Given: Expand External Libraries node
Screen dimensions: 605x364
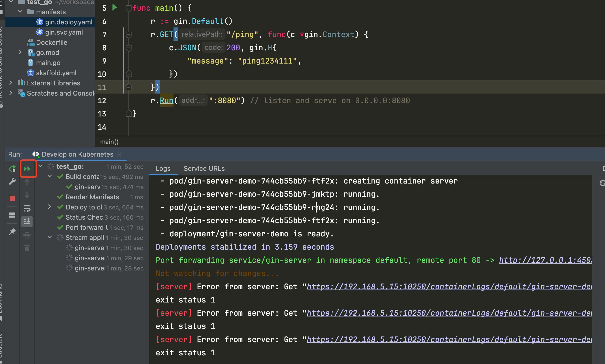Looking at the screenshot, I should point(11,83).
